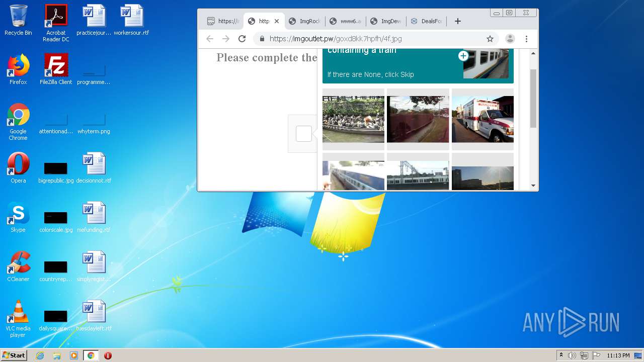Launch CCleaner desktop shortcut
Image resolution: width=644 pixels, height=362 pixels.
pyautogui.click(x=18, y=266)
